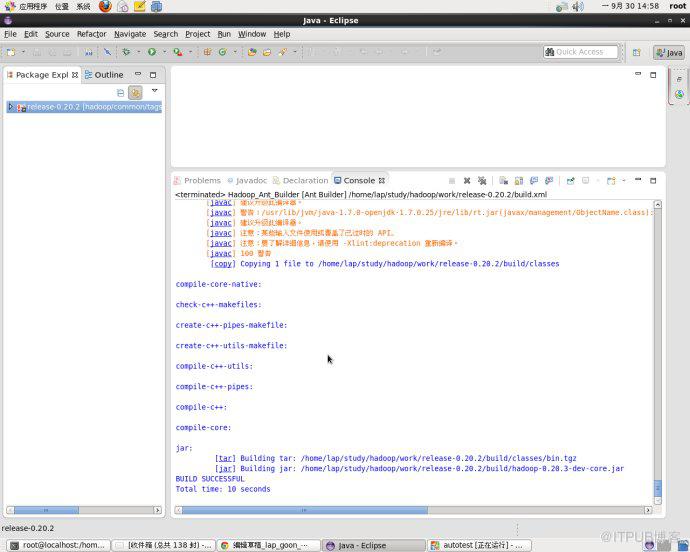This screenshot has height=552, width=690.
Task: Click Remove All Terminated Launches icon
Action: (482, 180)
